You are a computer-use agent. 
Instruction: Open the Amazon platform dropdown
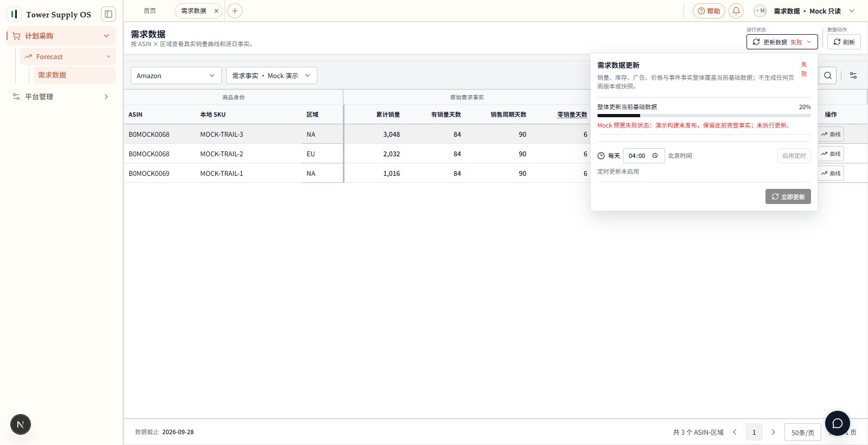(x=176, y=75)
